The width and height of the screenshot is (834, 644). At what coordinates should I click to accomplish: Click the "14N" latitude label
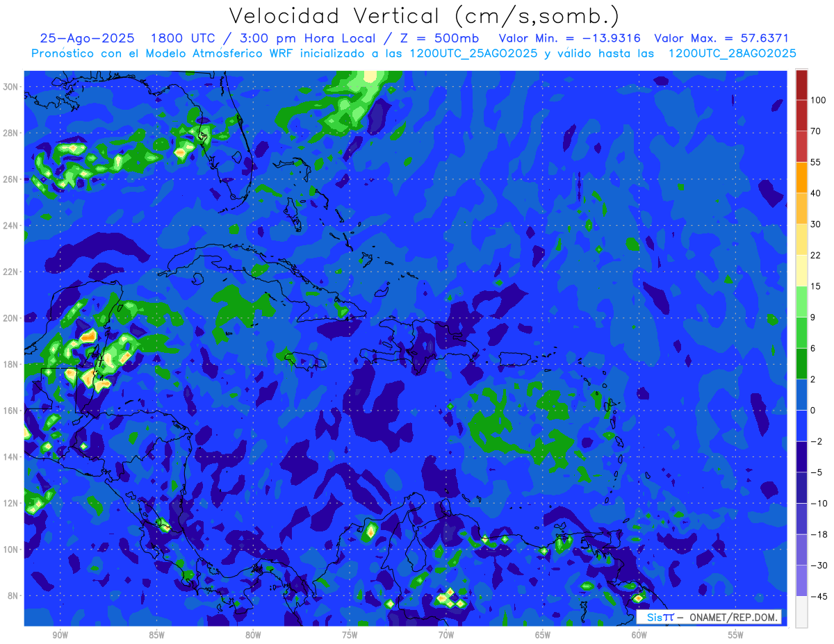click(x=12, y=456)
